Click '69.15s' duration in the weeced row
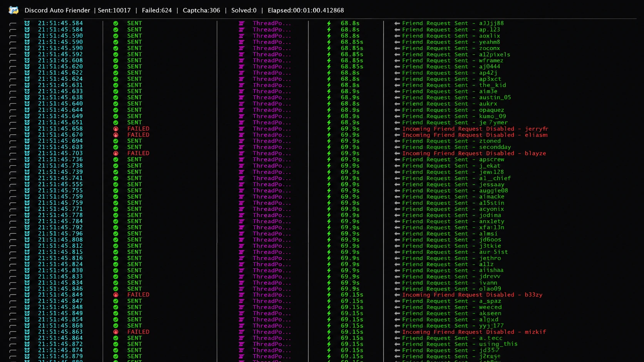 [352, 307]
